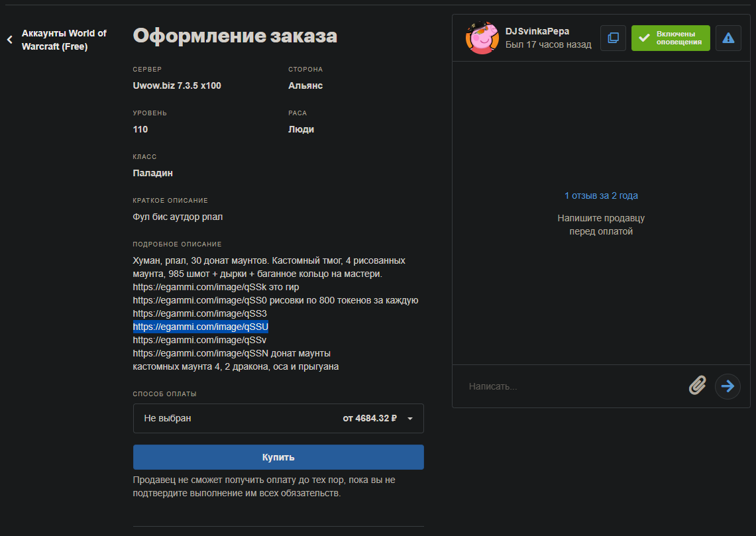The width and height of the screenshot is (756, 536).
Task: Open DJSvinkaPepa profile name link
Action: 537,31
